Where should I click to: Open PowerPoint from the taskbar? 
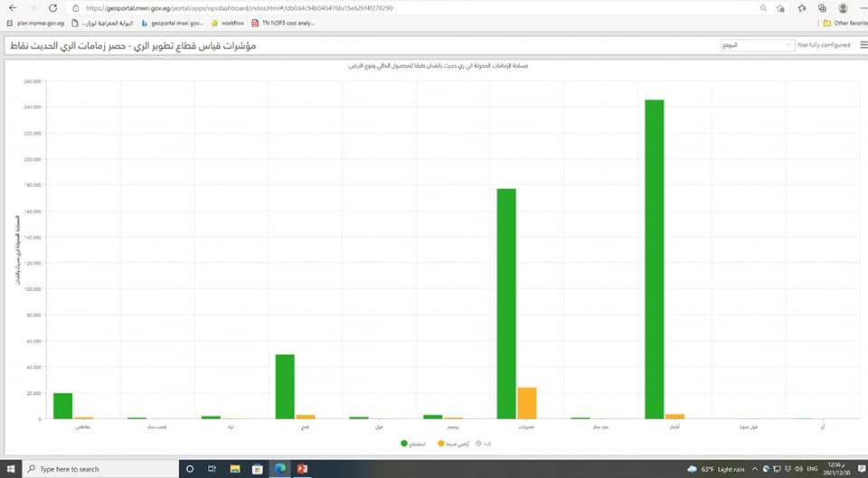tap(302, 469)
